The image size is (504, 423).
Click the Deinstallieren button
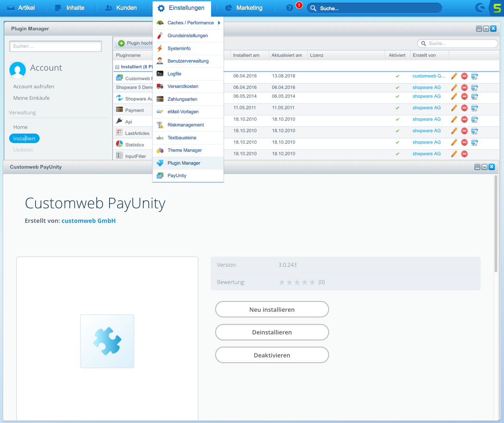(272, 332)
